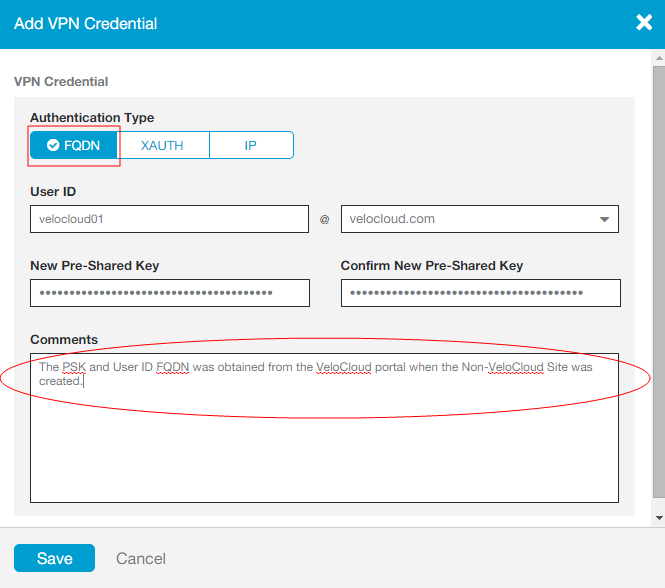Choose IP as authentication type
665x588 pixels.
(x=251, y=145)
